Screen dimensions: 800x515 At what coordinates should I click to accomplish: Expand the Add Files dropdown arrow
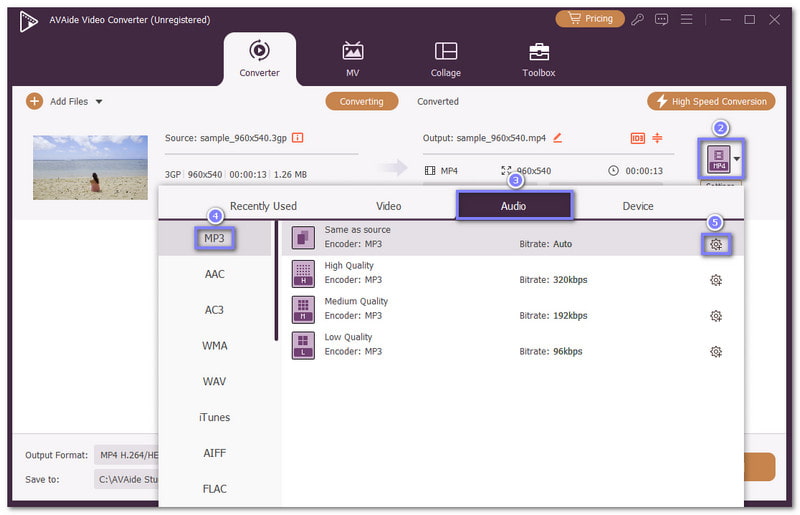tap(99, 102)
